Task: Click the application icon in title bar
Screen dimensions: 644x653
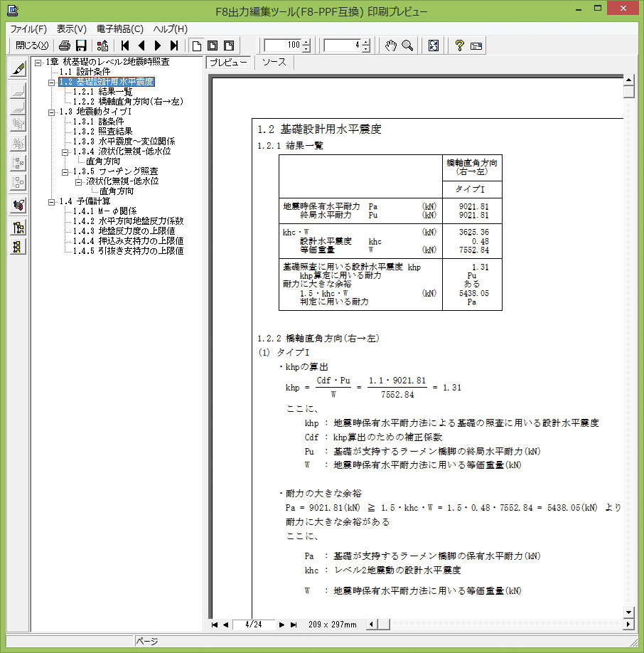Action: (x=13, y=10)
